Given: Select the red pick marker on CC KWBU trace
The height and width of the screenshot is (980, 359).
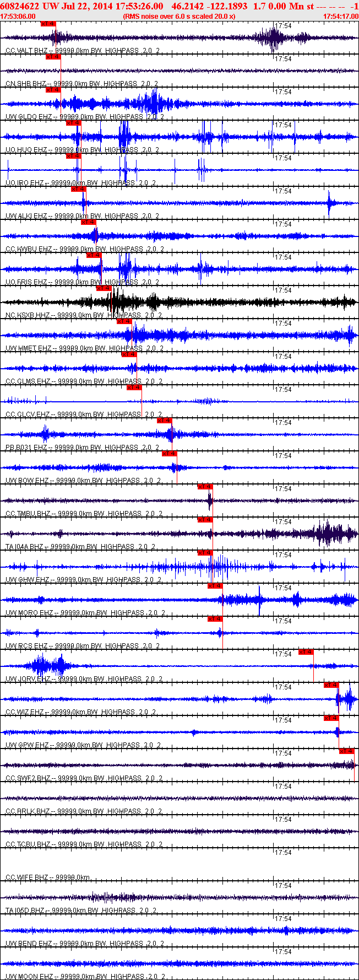Looking at the screenshot, I should [x=89, y=222].
